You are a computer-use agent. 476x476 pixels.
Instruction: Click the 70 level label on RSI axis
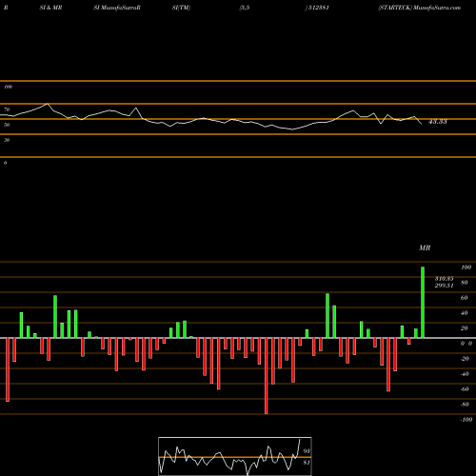coord(7,109)
